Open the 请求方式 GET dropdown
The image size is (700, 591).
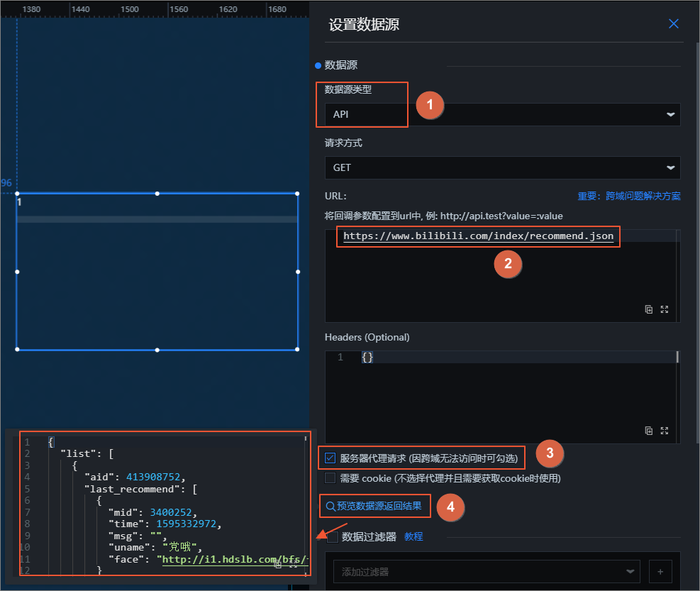(x=502, y=167)
